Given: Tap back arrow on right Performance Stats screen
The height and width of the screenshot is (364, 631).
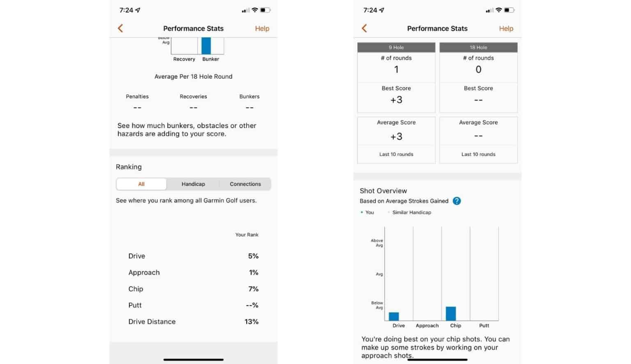Looking at the screenshot, I should (x=364, y=28).
